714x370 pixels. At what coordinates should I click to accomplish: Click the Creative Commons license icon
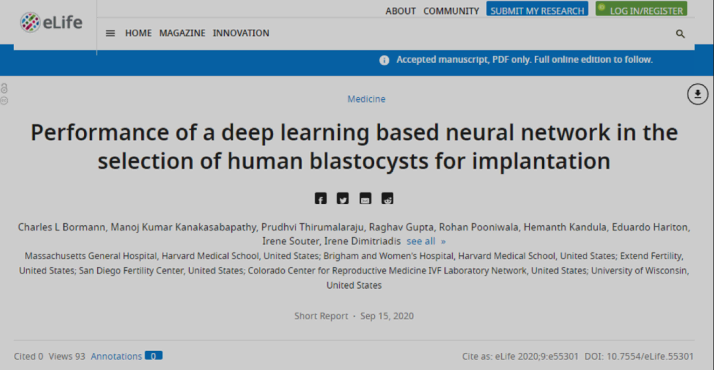tap(4, 101)
